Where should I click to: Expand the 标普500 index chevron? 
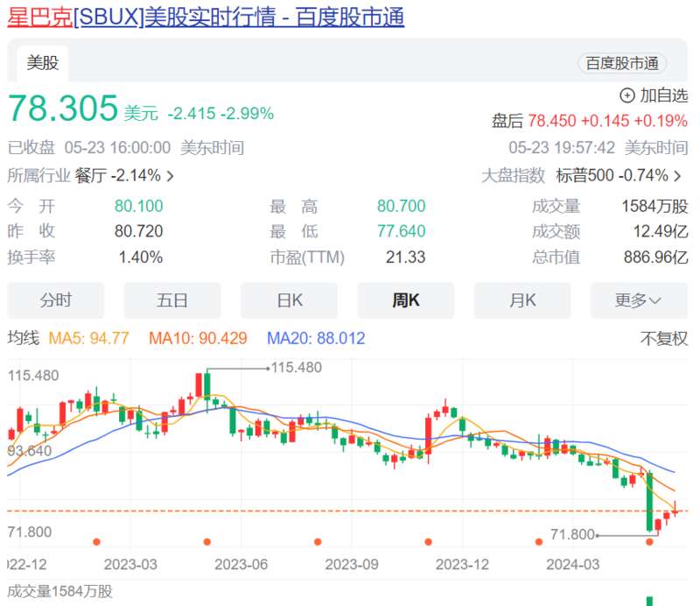point(676,176)
